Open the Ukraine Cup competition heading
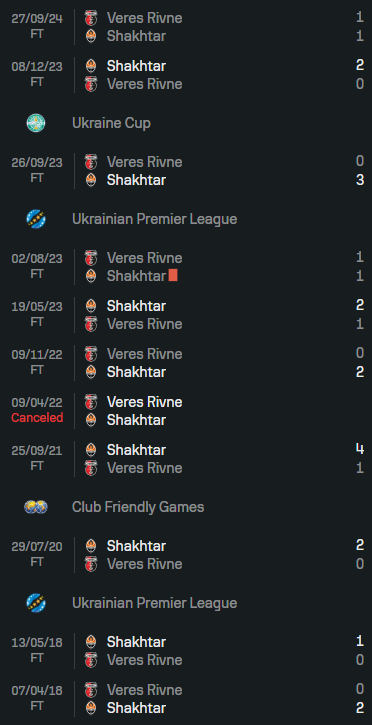372x725 pixels. [x=111, y=123]
